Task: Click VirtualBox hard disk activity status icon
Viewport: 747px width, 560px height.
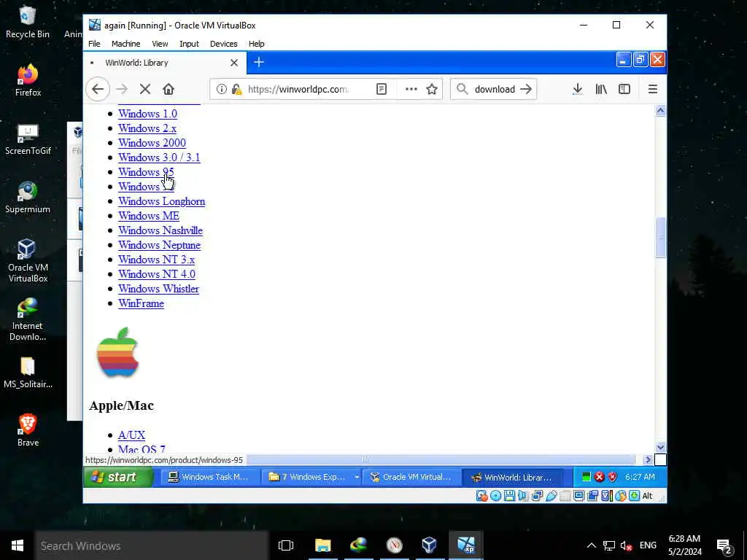Action: pyautogui.click(x=481, y=496)
